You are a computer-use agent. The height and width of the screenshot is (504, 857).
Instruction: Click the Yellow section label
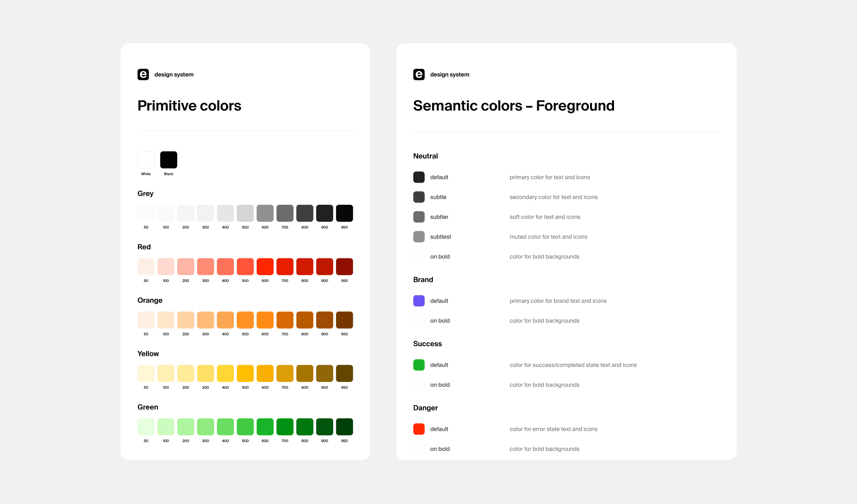[x=148, y=354]
